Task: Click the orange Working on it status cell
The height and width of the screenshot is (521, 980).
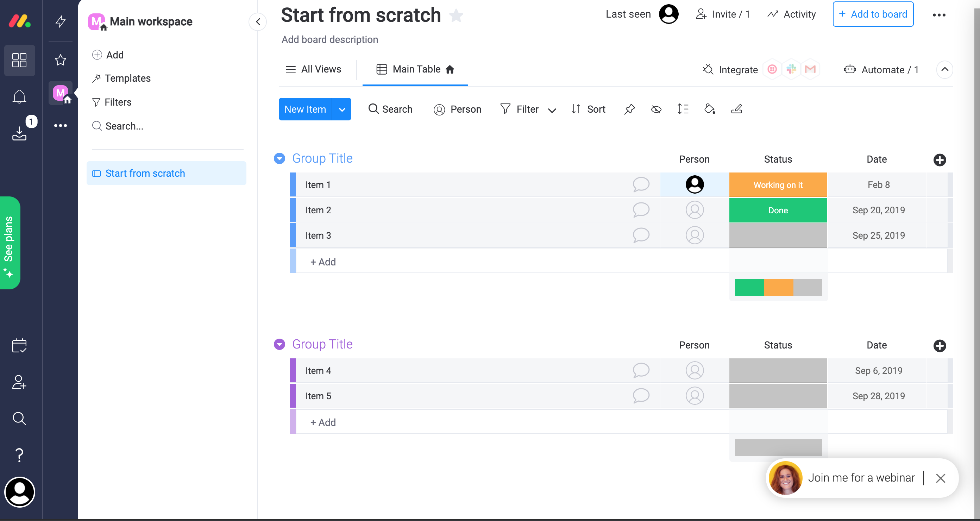Action: click(778, 185)
